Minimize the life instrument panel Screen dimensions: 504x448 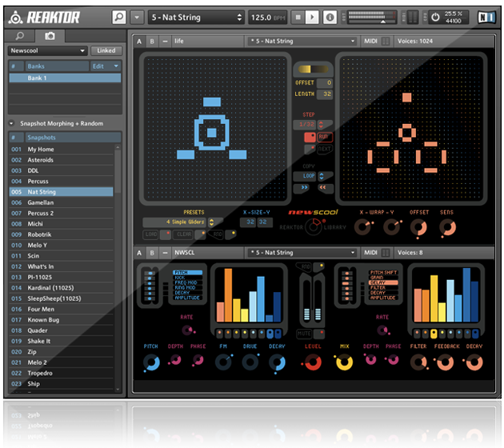pyautogui.click(x=165, y=42)
